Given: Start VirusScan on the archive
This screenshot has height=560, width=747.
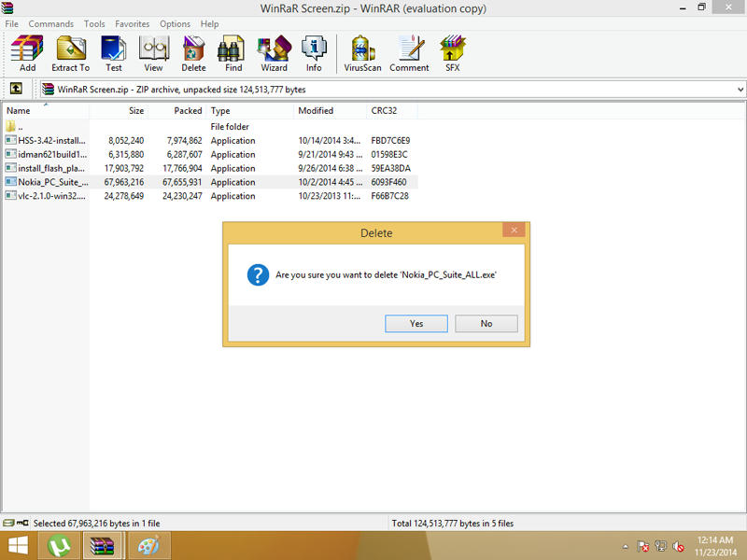Looking at the screenshot, I should pyautogui.click(x=362, y=53).
